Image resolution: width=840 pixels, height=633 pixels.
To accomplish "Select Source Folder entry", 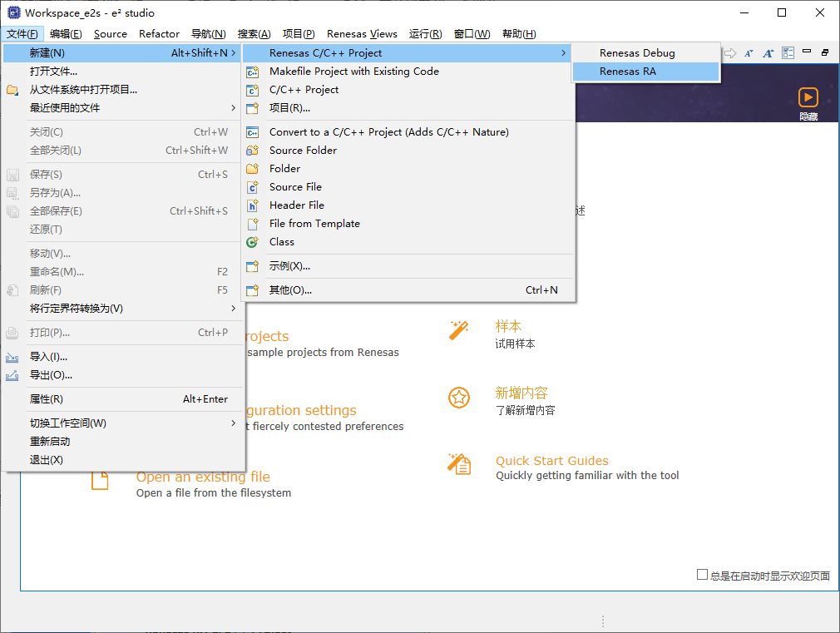I will (408, 150).
